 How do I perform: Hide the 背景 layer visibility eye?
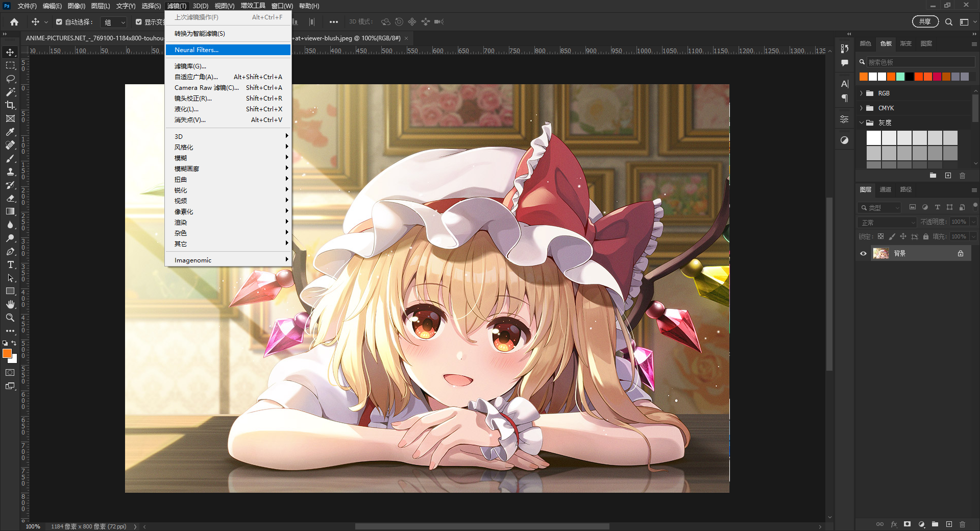pos(863,253)
